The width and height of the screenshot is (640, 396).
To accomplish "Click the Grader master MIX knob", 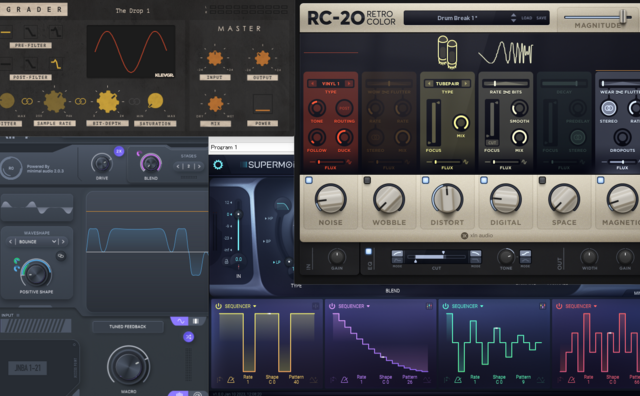I will (x=215, y=104).
